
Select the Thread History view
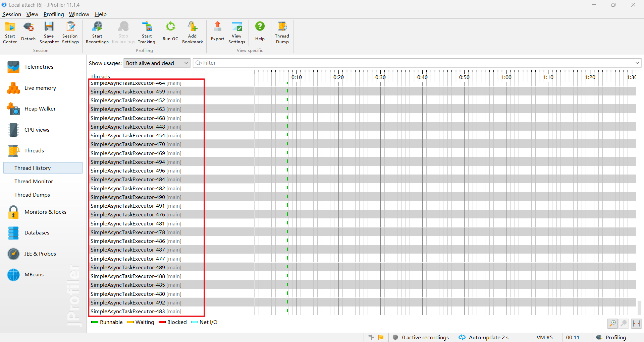click(x=43, y=168)
